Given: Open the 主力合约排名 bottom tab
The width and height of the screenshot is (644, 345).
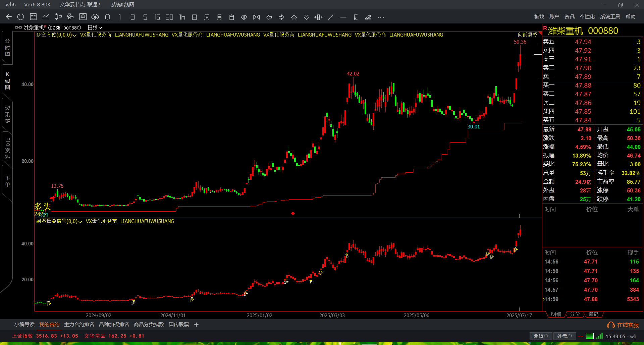Looking at the screenshot, I should 79,325.
